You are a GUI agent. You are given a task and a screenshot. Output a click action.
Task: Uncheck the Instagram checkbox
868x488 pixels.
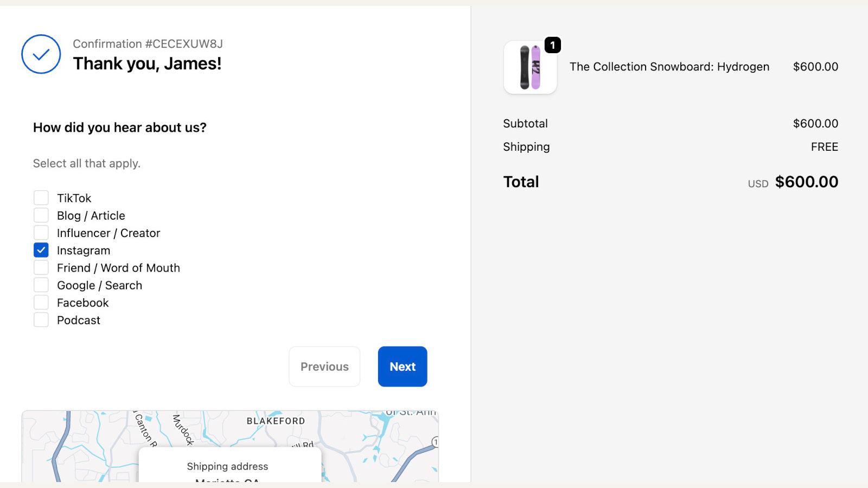[x=41, y=249]
